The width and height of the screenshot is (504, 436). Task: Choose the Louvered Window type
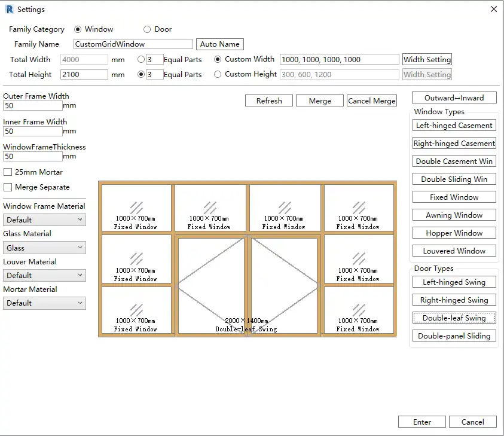point(454,251)
